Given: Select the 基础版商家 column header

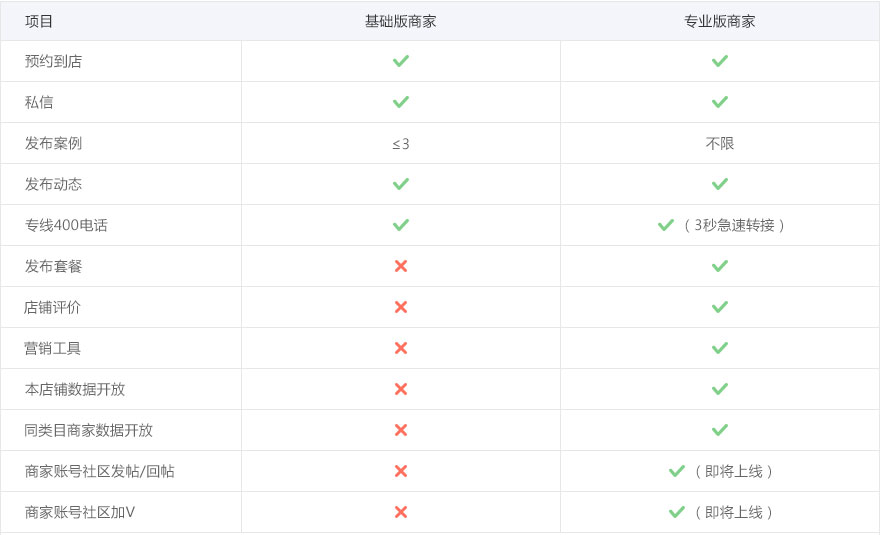Looking at the screenshot, I should [x=401, y=21].
